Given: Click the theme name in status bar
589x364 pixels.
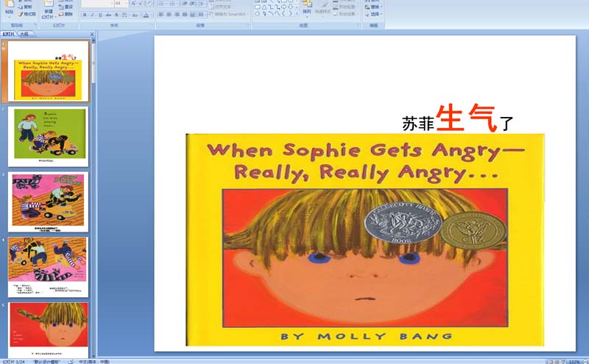Looking at the screenshot, I should (x=46, y=361).
